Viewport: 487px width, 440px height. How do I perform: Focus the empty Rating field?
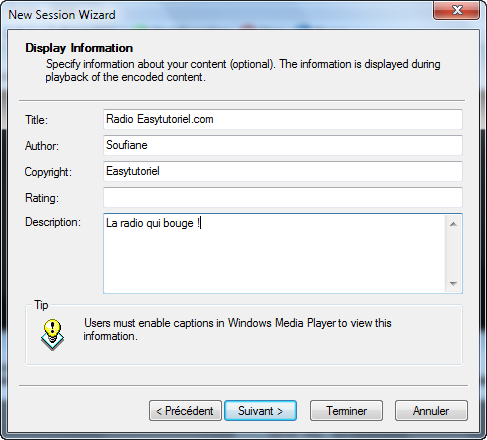pyautogui.click(x=283, y=197)
